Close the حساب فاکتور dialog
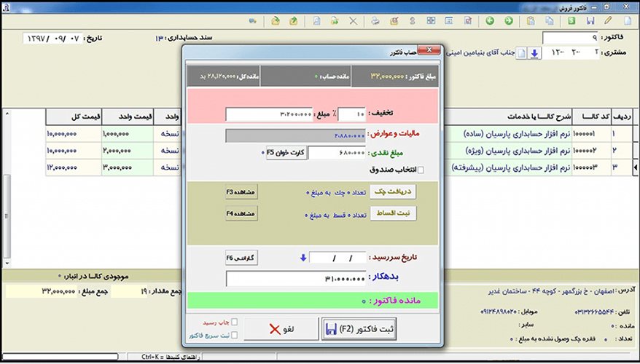The image size is (640, 364). coord(429,50)
